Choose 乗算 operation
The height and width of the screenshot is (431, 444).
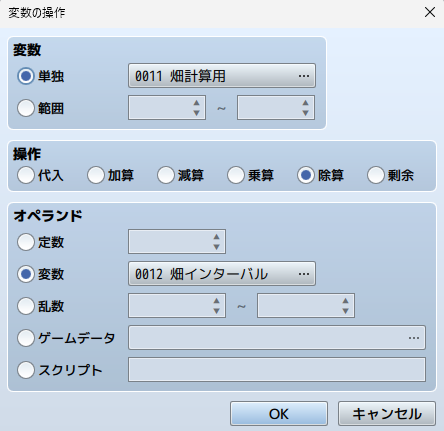tap(236, 175)
